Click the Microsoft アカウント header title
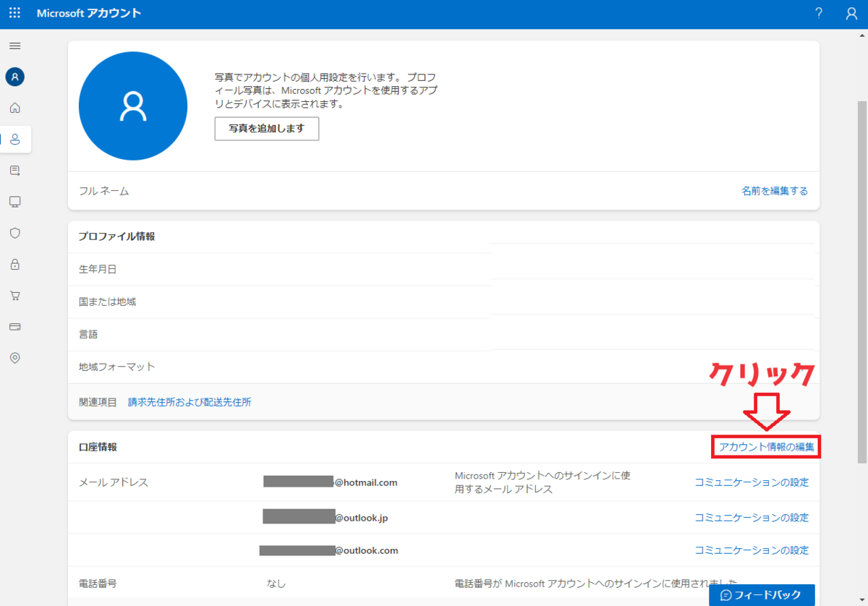The width and height of the screenshot is (868, 606). [89, 13]
